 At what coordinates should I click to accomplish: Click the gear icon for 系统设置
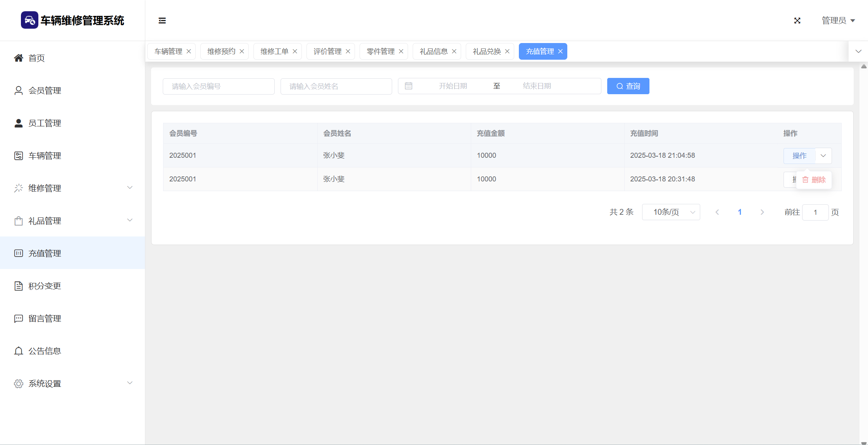18,384
